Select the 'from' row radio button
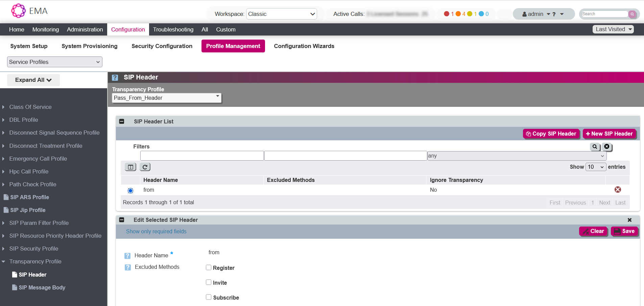Screen dimensions: 644x306 (130, 190)
